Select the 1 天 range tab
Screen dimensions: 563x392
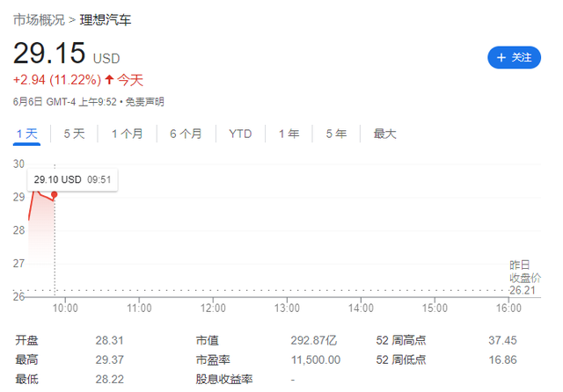coord(27,134)
